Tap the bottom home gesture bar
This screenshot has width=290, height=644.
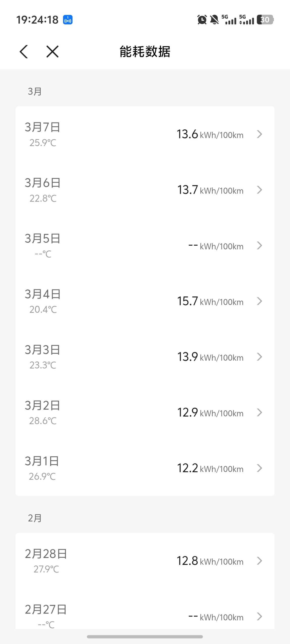[145, 637]
